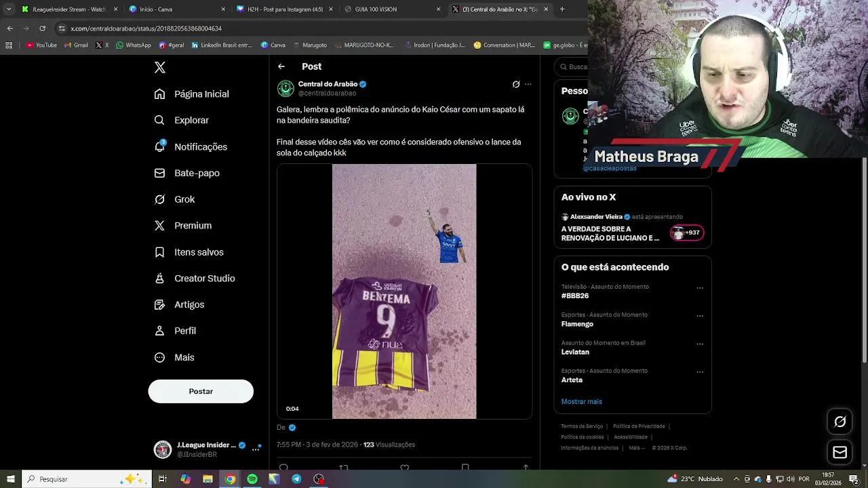Click Mostrar mais under trends

point(581,401)
